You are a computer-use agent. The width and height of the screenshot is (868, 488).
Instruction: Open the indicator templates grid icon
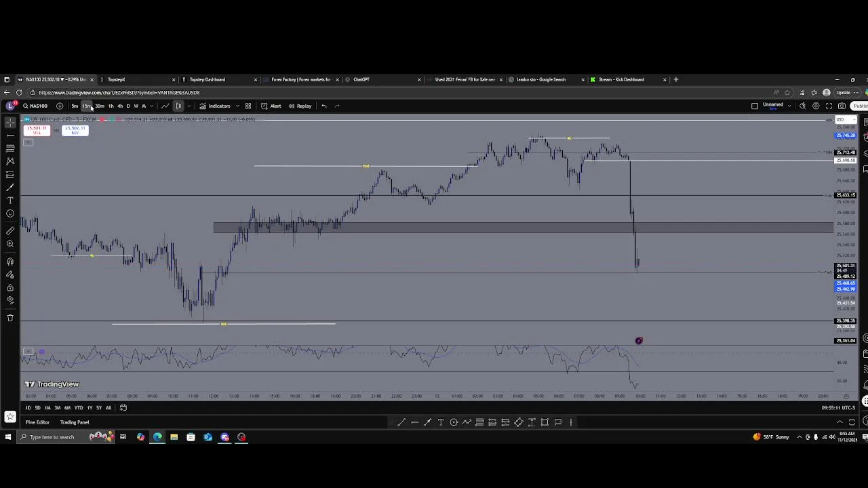click(x=248, y=106)
